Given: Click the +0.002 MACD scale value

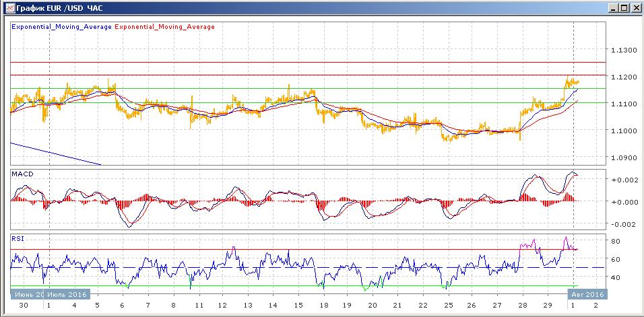Looking at the screenshot, I should tap(624, 180).
